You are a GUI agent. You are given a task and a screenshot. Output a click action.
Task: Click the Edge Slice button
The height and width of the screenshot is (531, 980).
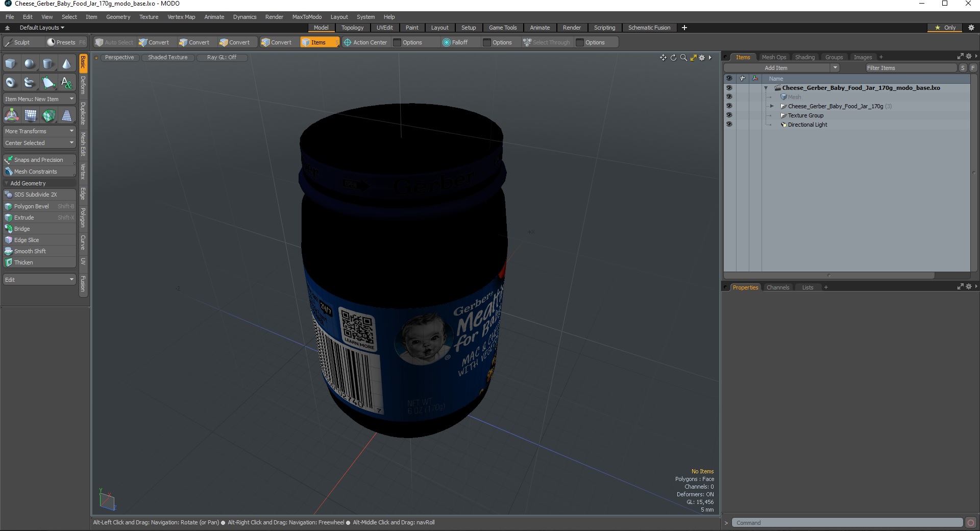click(40, 240)
